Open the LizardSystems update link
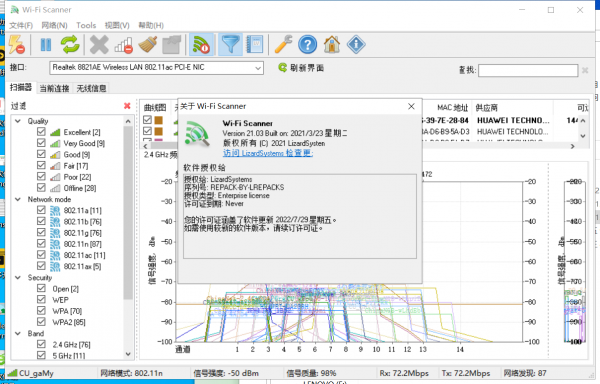This screenshot has height=384, width=600. (x=268, y=153)
